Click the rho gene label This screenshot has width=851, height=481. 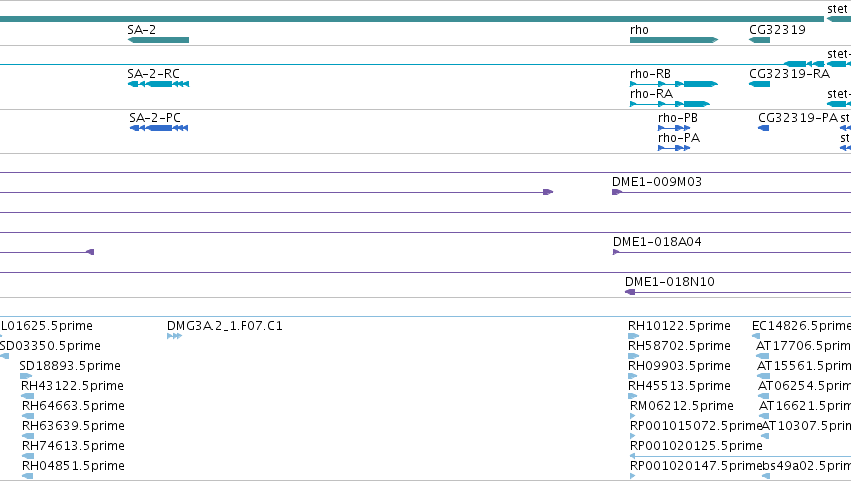pyautogui.click(x=639, y=30)
